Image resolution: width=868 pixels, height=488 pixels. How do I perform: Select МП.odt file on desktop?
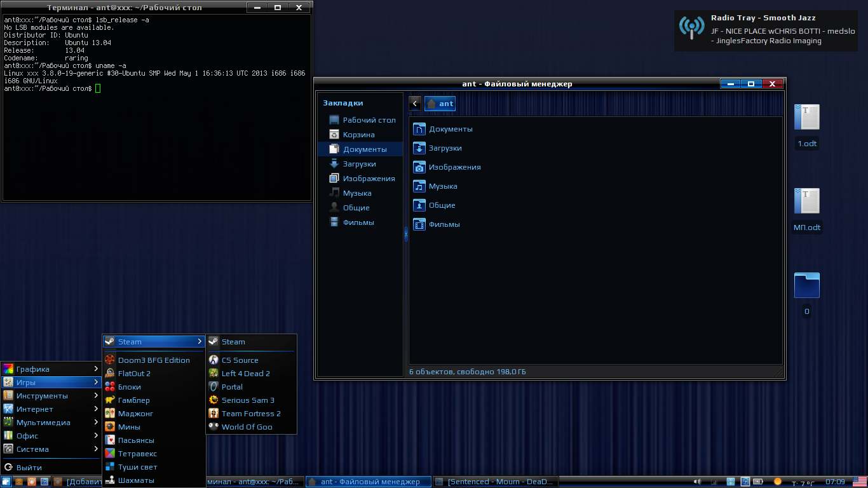click(x=807, y=210)
